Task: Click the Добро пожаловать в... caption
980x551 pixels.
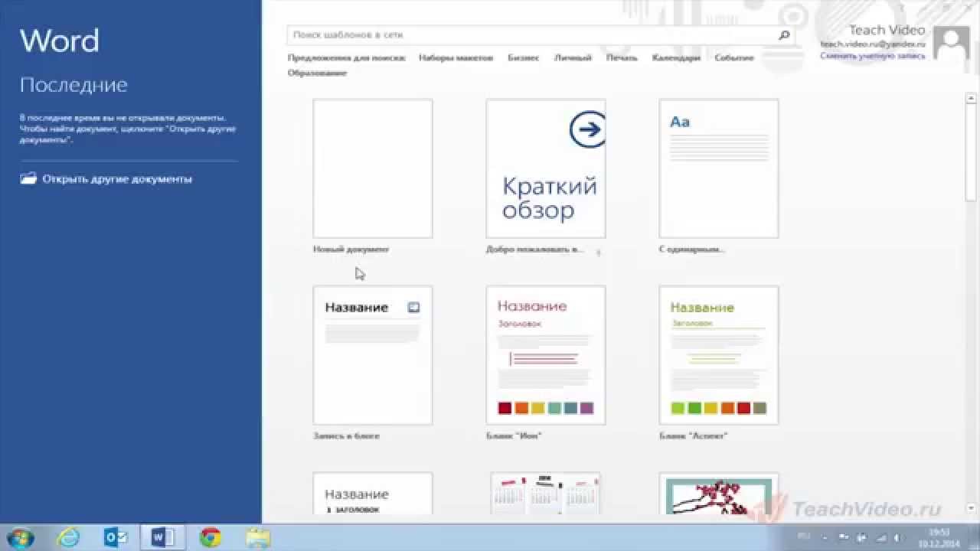Action: 535,249
